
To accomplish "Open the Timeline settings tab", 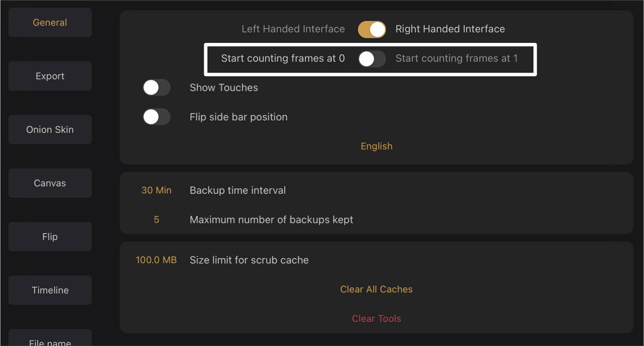I will point(50,290).
